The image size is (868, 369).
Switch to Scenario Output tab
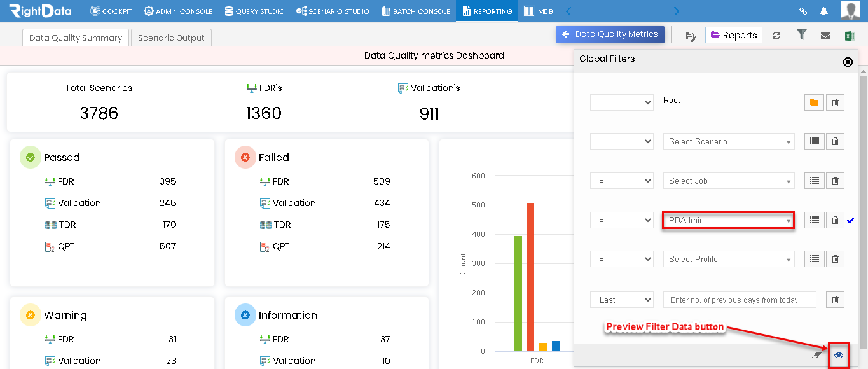[x=172, y=38]
